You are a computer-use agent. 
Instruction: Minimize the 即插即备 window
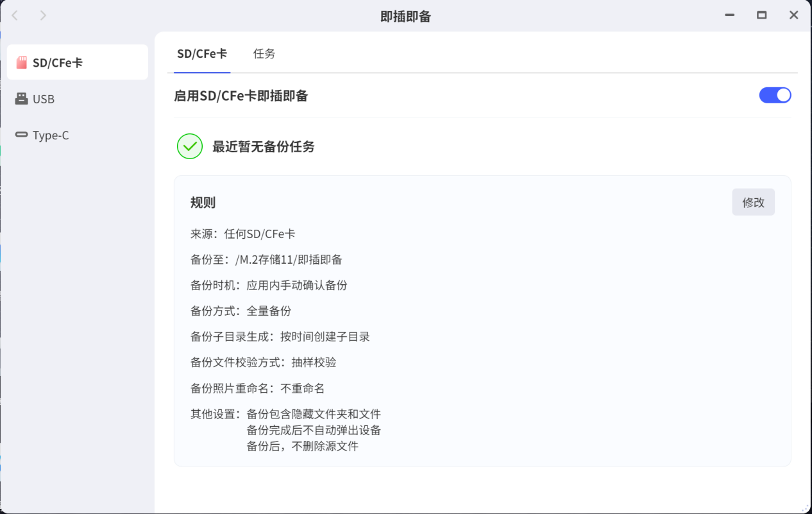pos(730,15)
